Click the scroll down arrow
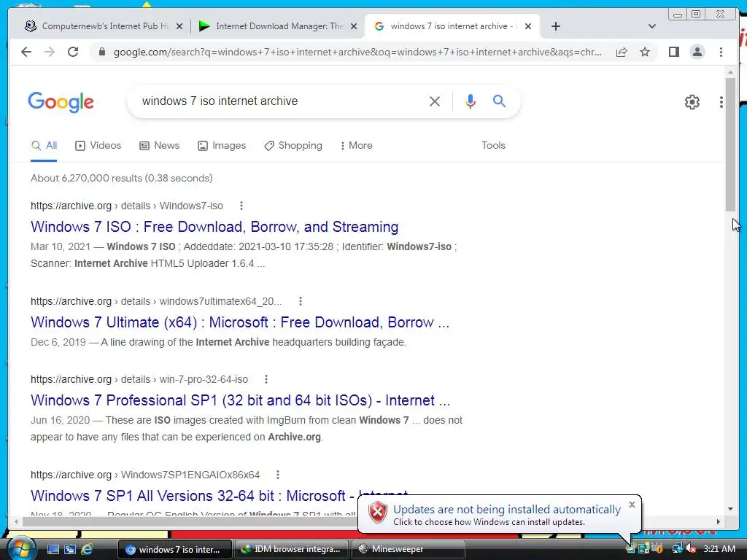The height and width of the screenshot is (560, 747). (x=730, y=509)
